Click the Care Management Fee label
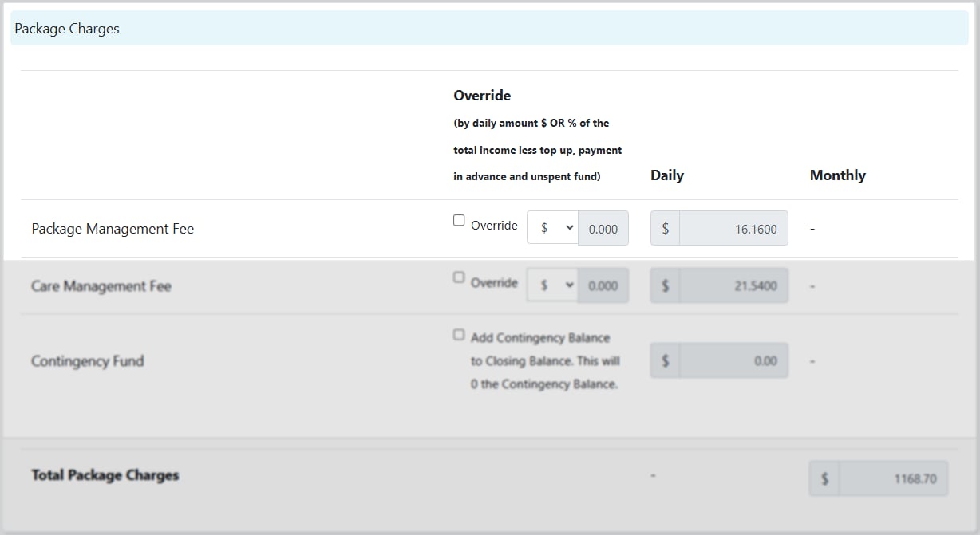This screenshot has height=535, width=980. [101, 286]
